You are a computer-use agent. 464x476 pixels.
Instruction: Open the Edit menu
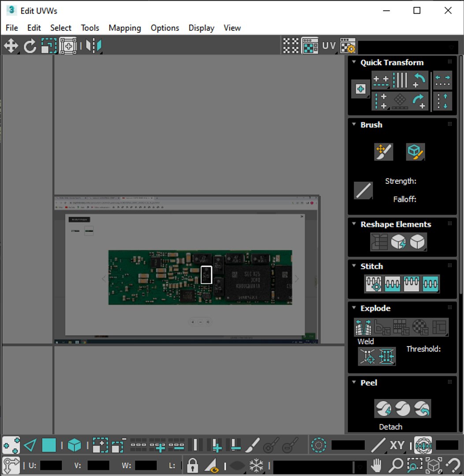click(34, 28)
